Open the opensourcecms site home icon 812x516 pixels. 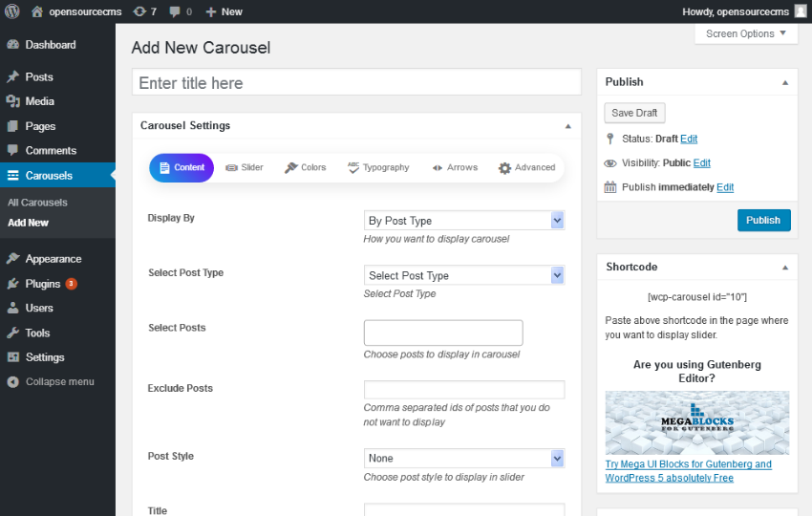coord(36,11)
